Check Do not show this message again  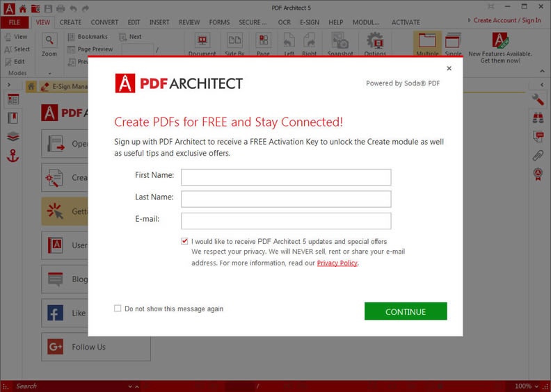click(x=118, y=309)
